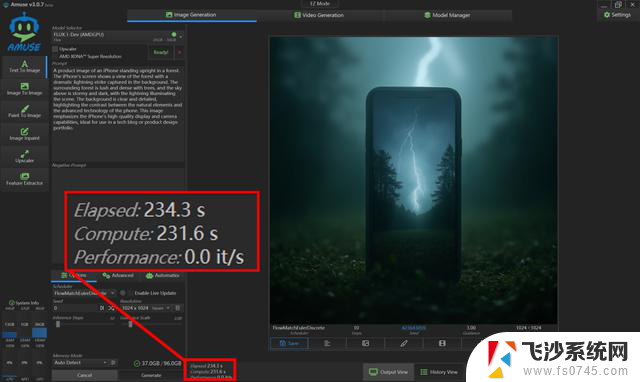This screenshot has width=640, height=382.
Task: Toggle Enable Live Update checkbox
Action: pos(130,293)
